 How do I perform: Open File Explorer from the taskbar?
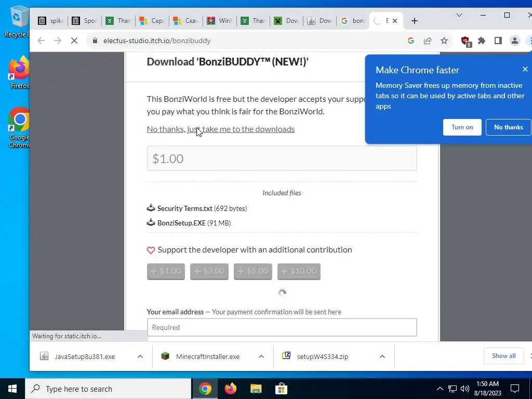[256, 389]
